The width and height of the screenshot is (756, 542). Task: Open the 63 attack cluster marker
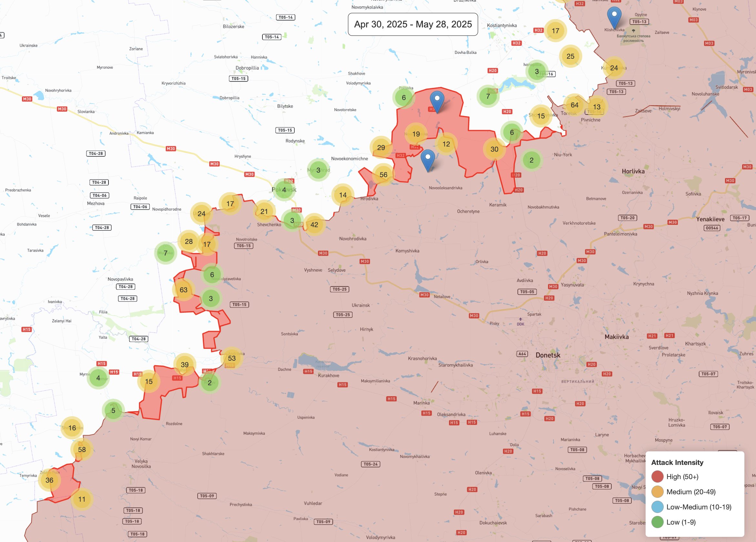[183, 290]
